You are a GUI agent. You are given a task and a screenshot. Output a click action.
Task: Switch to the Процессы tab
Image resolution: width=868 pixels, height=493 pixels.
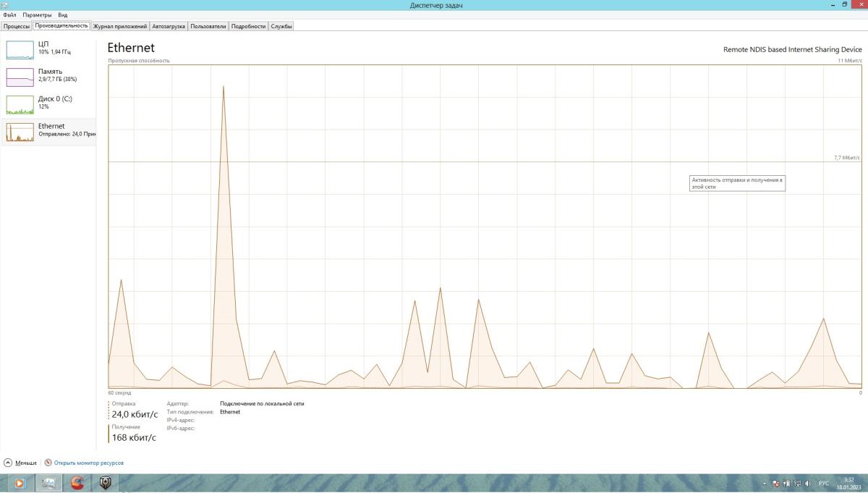pos(17,26)
